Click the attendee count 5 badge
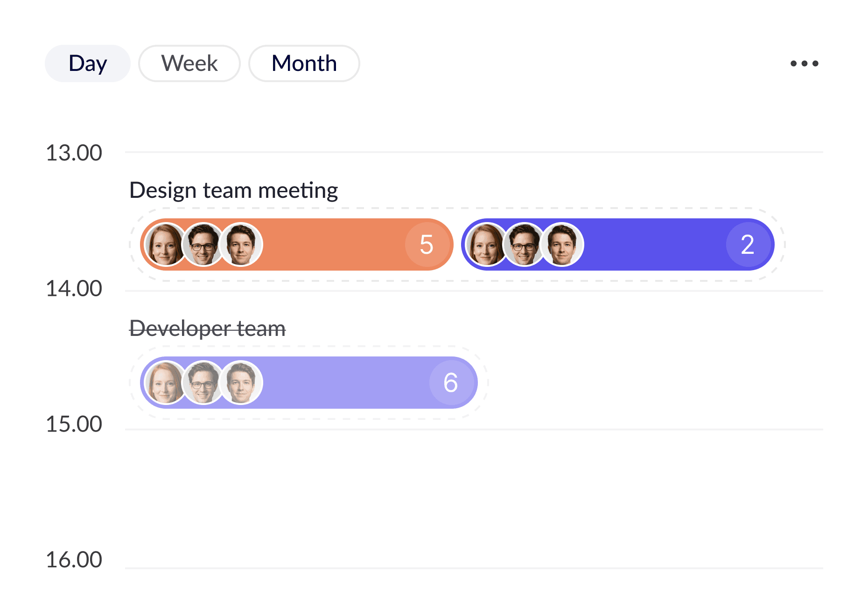This screenshot has height=614, width=868. pos(427,244)
